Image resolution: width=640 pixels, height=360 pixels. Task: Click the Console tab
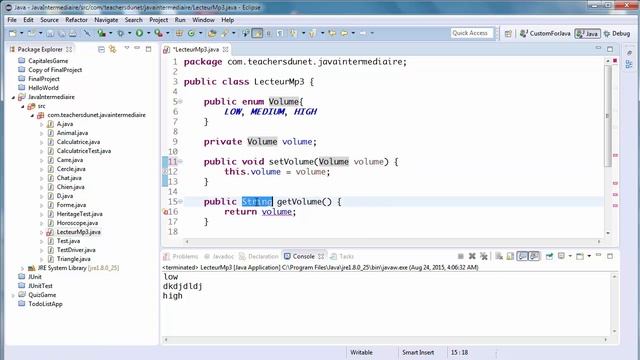coord(304,256)
